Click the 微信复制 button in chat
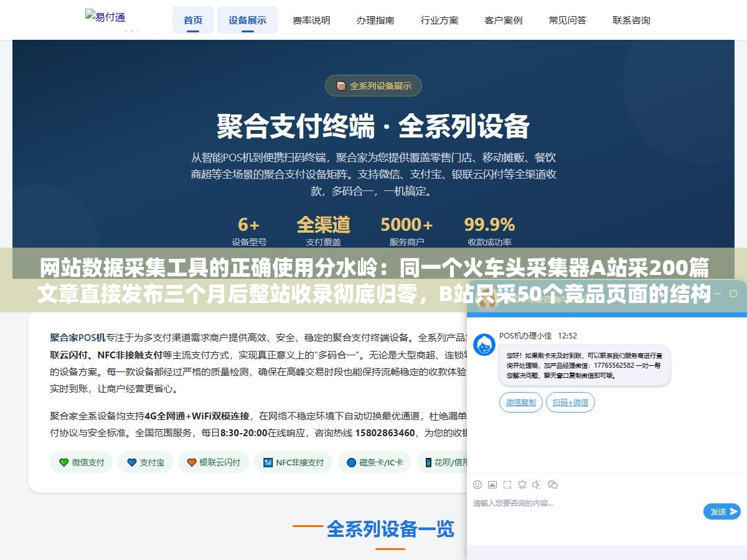Image resolution: width=747 pixels, height=560 pixels. coord(521,402)
